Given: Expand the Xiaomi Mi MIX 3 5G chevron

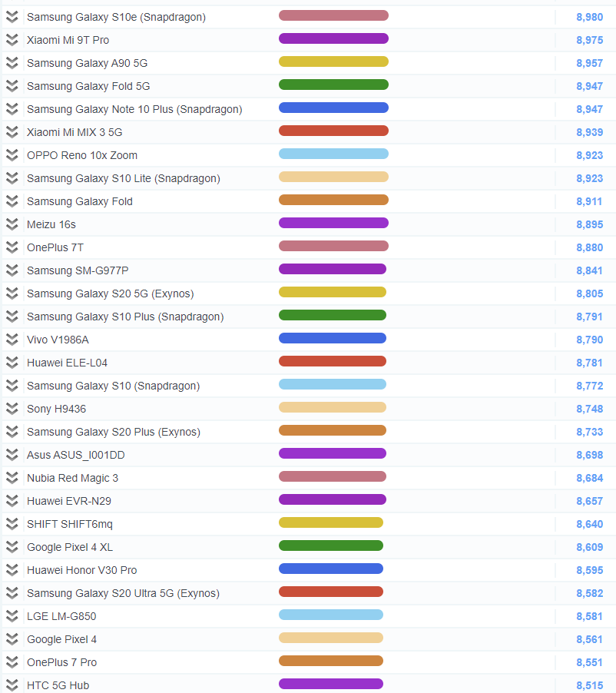Looking at the screenshot, I should [x=12, y=131].
